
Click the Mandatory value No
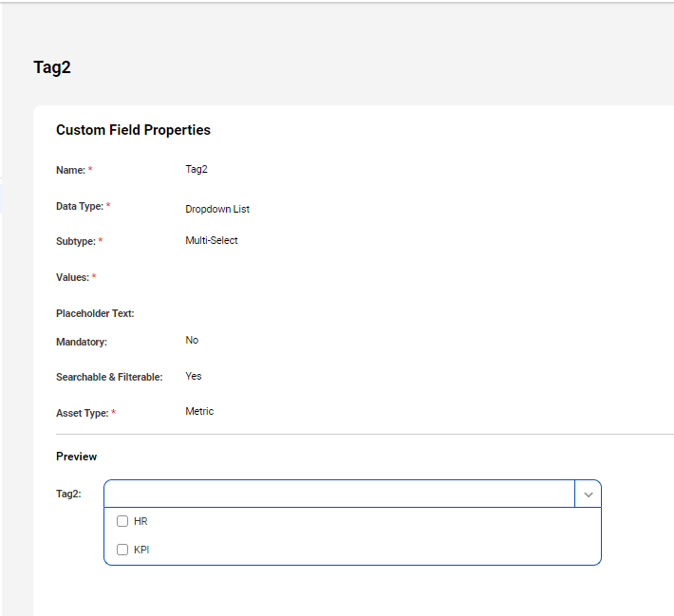click(x=192, y=340)
